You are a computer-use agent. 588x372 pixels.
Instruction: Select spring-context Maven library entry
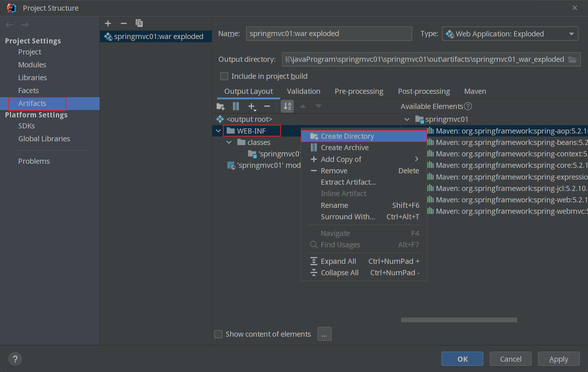coord(507,154)
